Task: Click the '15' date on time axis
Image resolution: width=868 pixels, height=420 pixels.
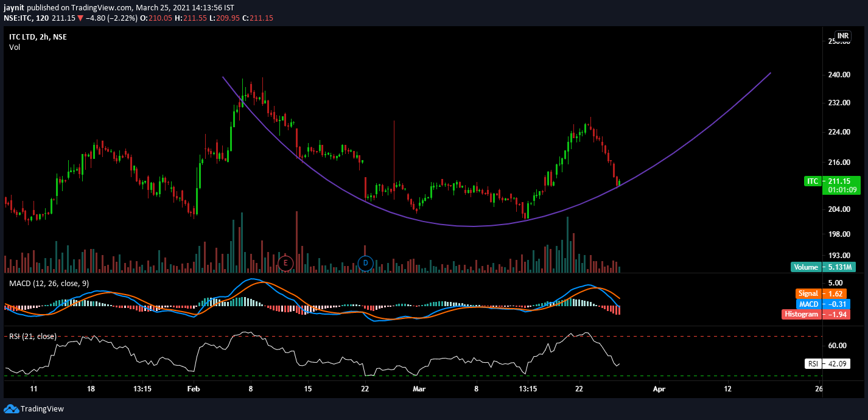Action: pyautogui.click(x=307, y=388)
